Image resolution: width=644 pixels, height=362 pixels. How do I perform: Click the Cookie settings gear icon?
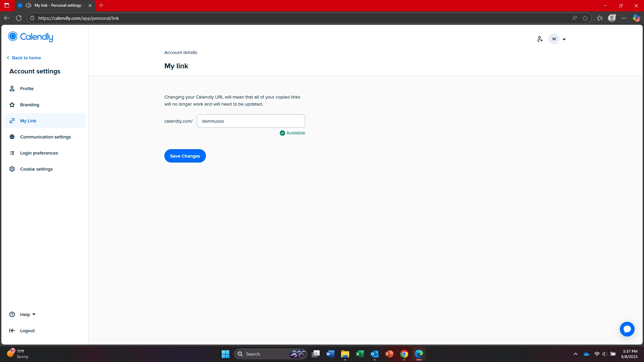(x=12, y=169)
